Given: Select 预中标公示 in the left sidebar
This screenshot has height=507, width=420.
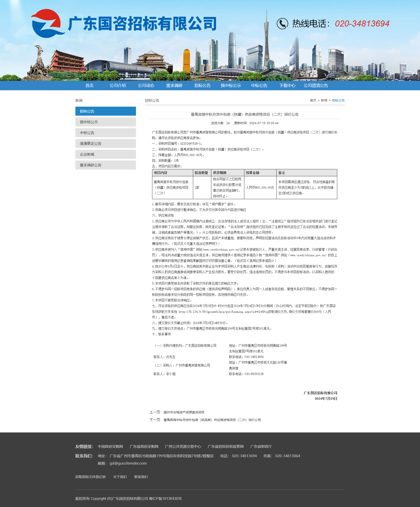Looking at the screenshot, I should coord(106,122).
